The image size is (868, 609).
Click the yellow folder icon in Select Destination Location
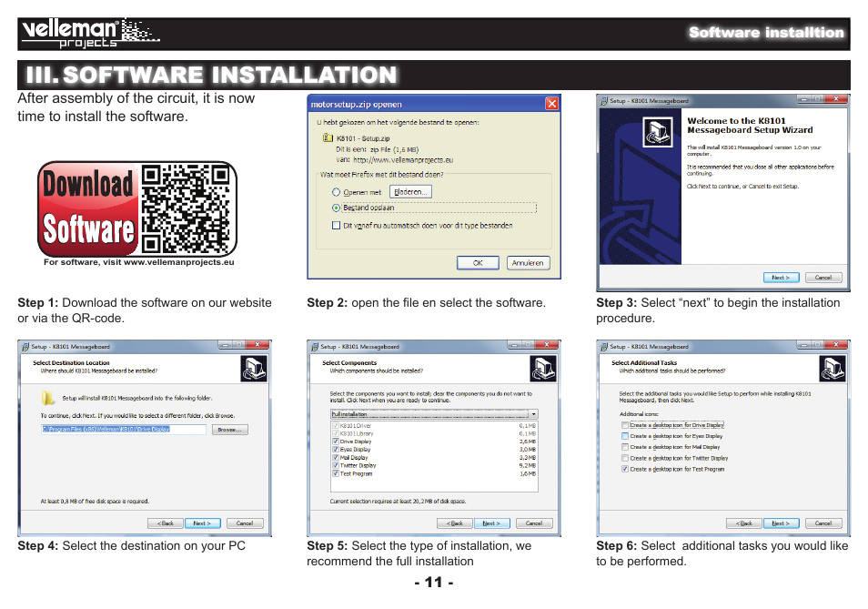47,398
